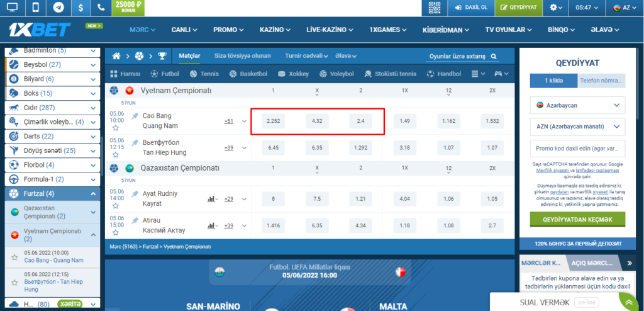The width and height of the screenshot is (644, 311).
Task: Open the Telegram icon
Action: [58, 8]
